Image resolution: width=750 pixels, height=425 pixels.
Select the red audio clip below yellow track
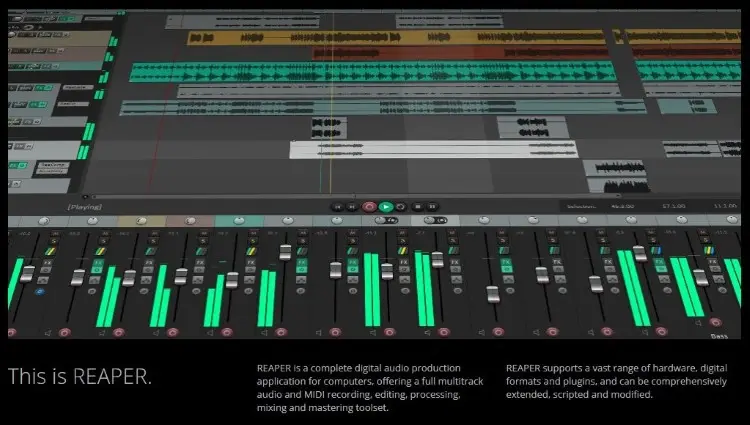click(x=460, y=53)
